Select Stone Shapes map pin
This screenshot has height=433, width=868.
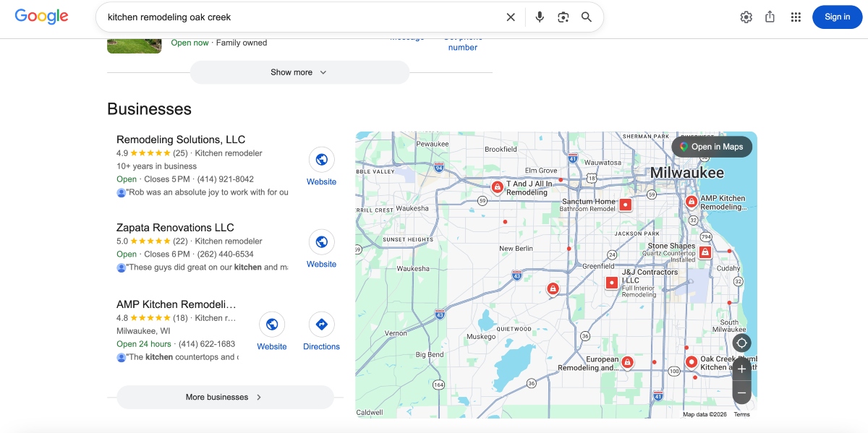click(x=705, y=252)
